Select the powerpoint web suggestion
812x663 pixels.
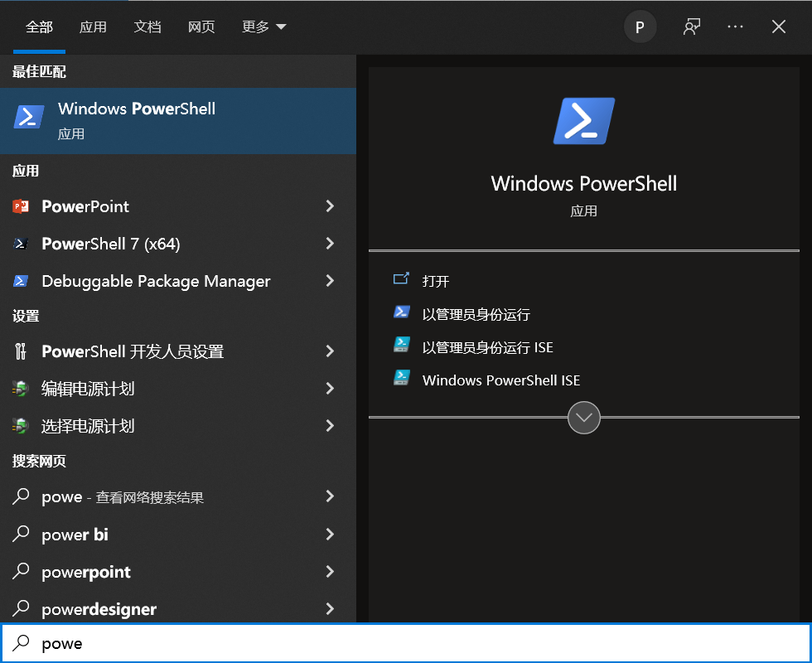[86, 573]
